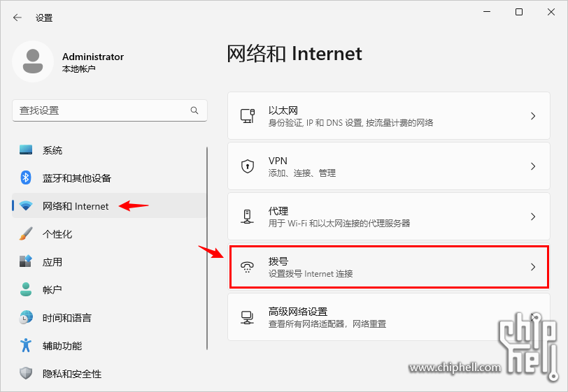568x392 pixels.
Task: Click the 系统 monitor icon
Action: coord(26,150)
